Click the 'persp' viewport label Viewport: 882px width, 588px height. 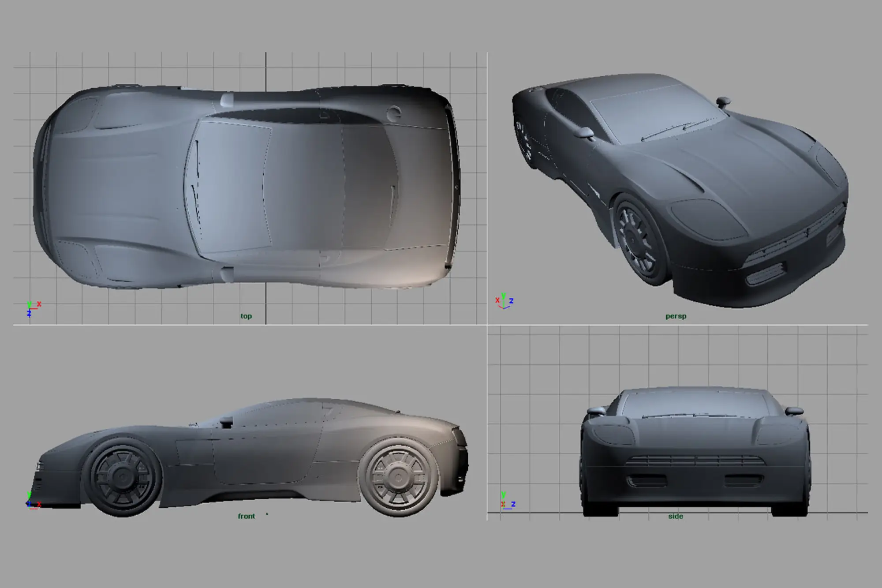click(x=676, y=316)
